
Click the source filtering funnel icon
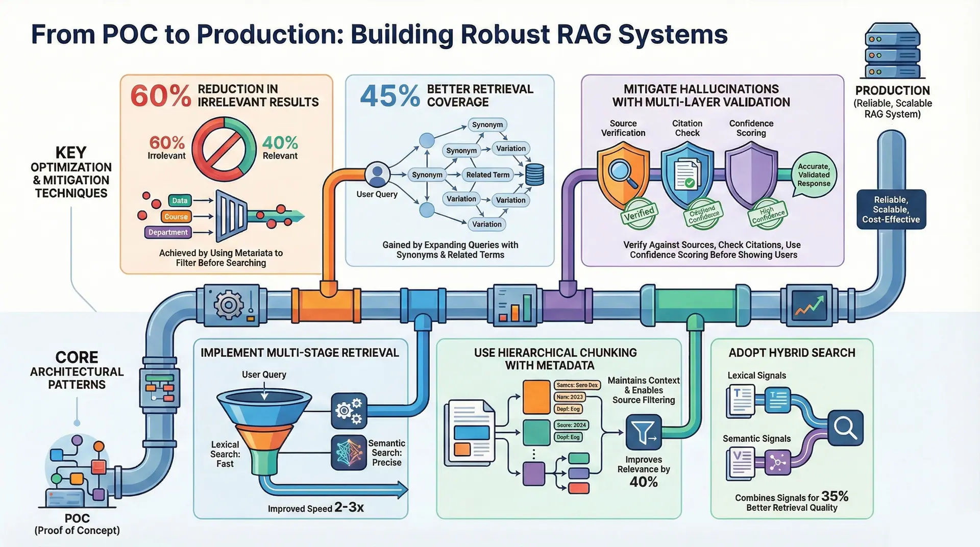coord(644,432)
